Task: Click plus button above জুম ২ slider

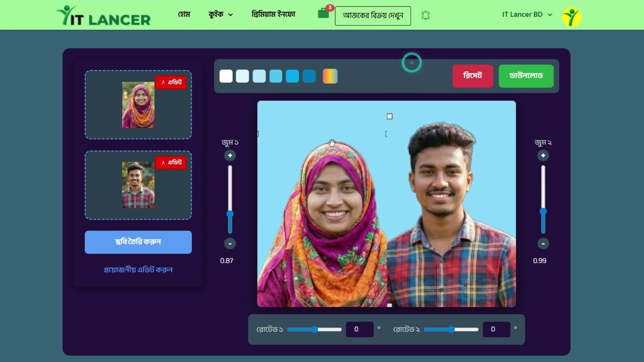Action: (x=543, y=155)
